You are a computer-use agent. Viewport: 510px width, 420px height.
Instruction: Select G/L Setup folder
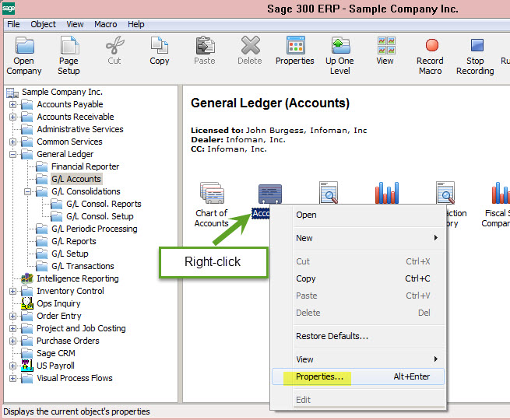[x=70, y=254]
